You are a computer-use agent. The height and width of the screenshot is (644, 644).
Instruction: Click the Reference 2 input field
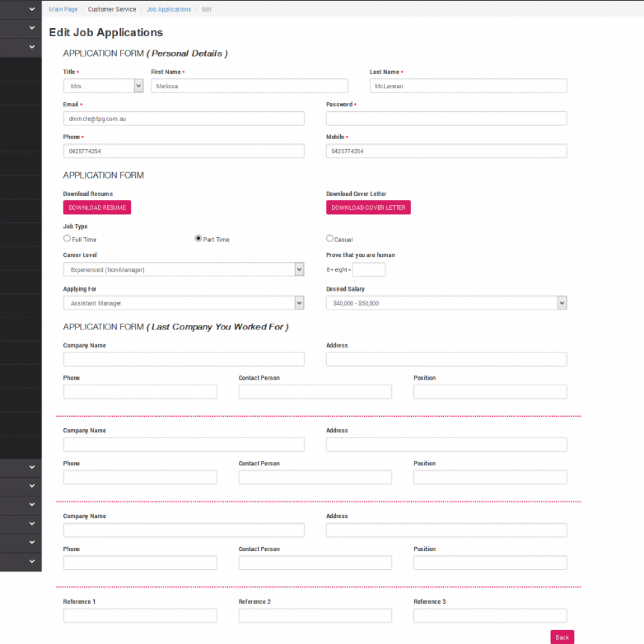point(315,615)
